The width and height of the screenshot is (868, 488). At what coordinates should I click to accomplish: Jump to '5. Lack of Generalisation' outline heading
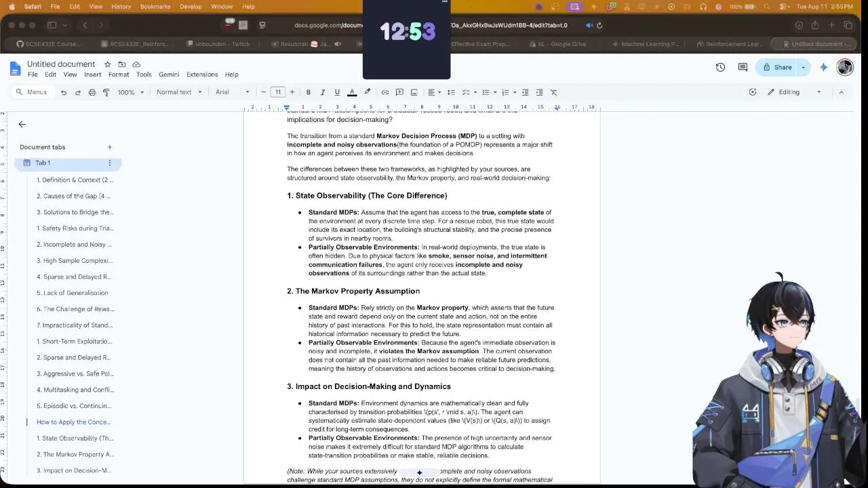tap(73, 293)
